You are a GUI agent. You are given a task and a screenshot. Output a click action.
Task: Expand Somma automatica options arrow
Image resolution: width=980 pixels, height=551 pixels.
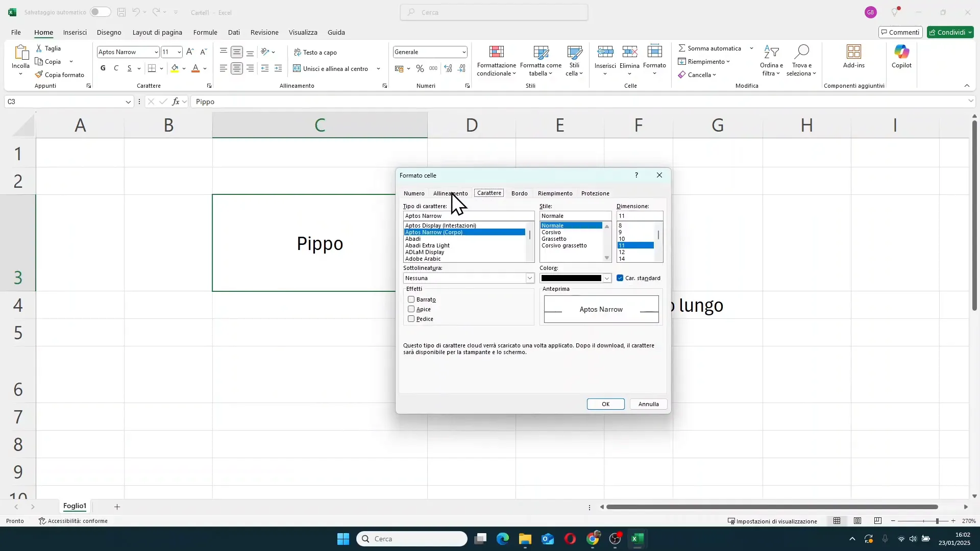751,48
